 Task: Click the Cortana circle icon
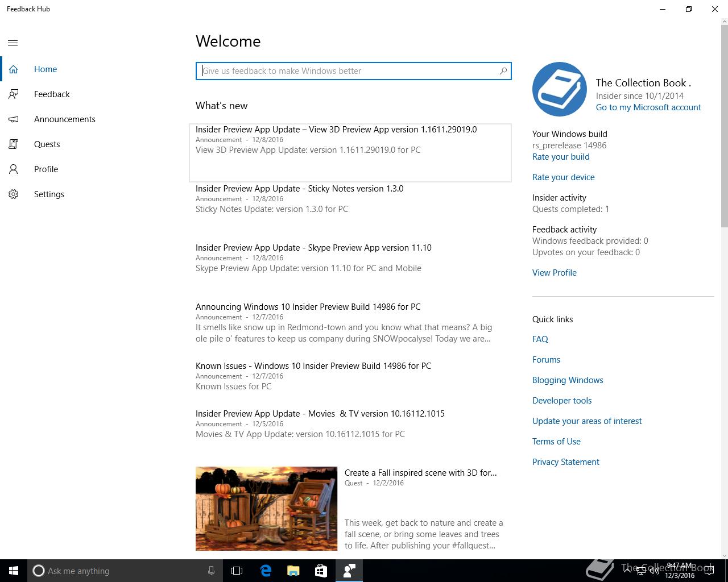click(38, 571)
